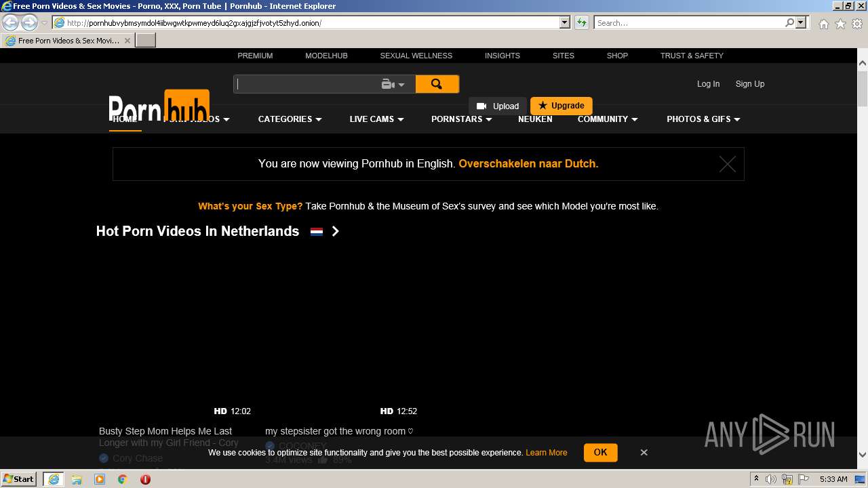This screenshot has width=868, height=488.
Task: Open the What's your Sex Type survey link
Action: pyautogui.click(x=250, y=206)
